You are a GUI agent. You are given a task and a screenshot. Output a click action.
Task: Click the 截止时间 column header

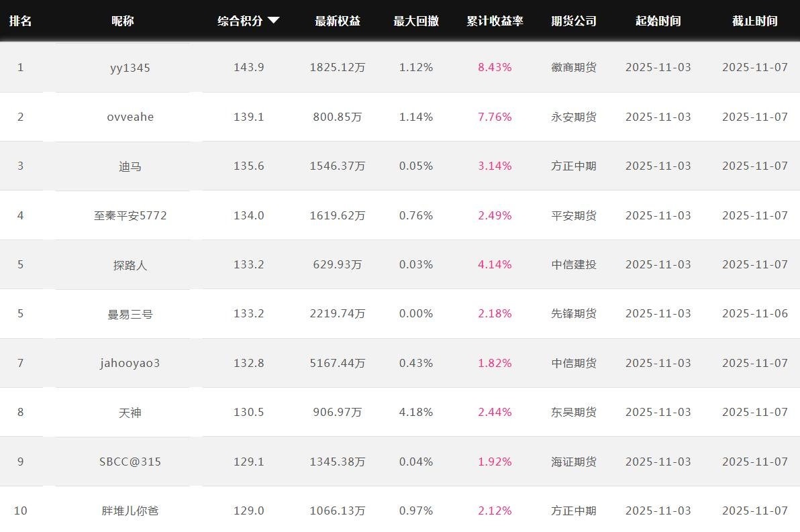(754, 21)
